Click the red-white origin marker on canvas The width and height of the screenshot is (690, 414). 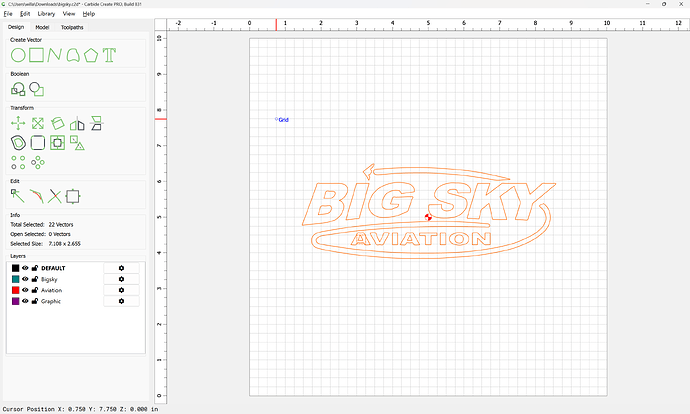click(428, 217)
